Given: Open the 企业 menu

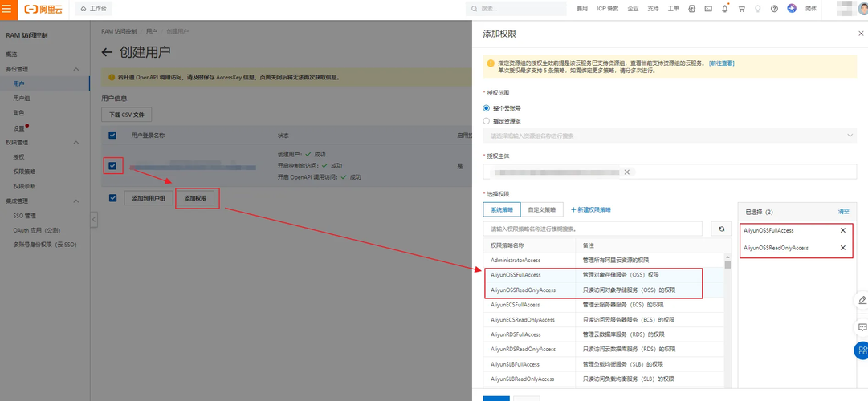Looking at the screenshot, I should [634, 9].
